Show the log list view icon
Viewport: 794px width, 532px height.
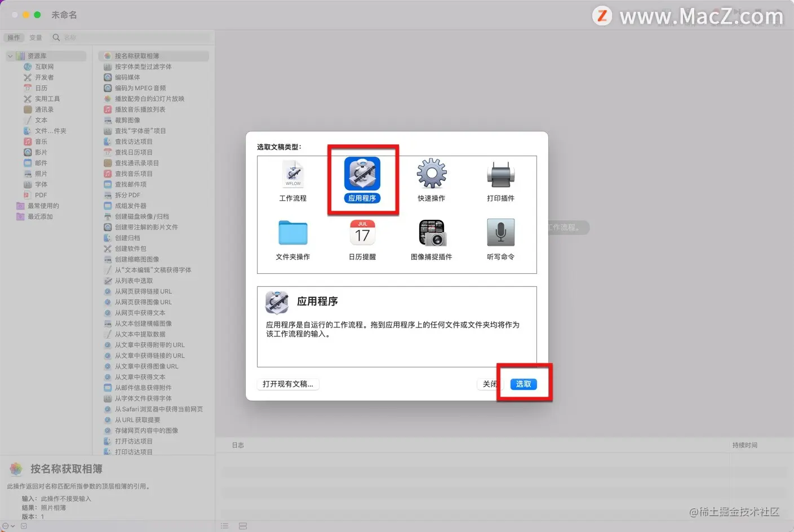225,526
